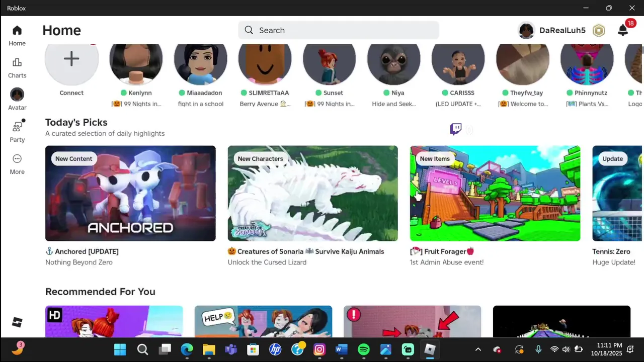Open the Windows Start menu
This screenshot has width=644, height=362.
120,349
